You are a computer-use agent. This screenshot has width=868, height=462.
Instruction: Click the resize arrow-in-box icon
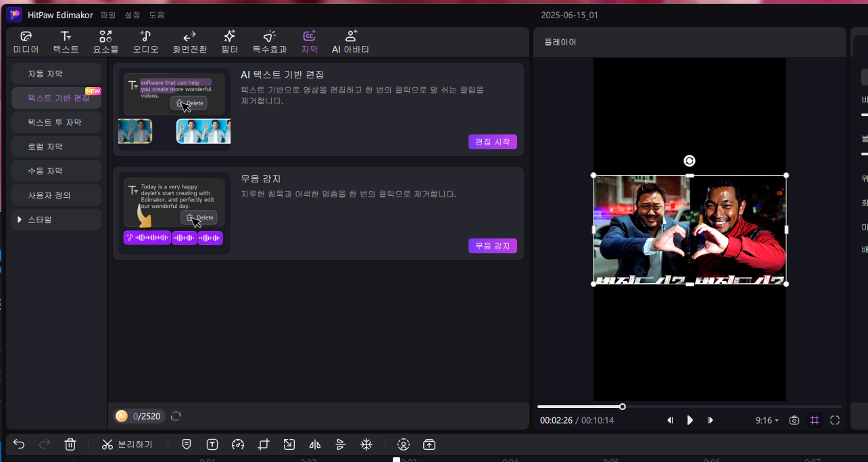(x=289, y=444)
